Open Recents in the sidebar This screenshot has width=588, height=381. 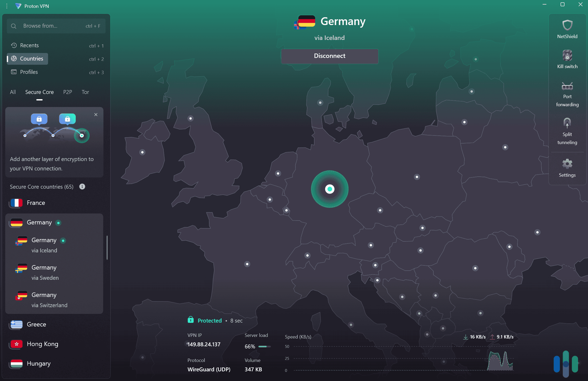(x=29, y=45)
